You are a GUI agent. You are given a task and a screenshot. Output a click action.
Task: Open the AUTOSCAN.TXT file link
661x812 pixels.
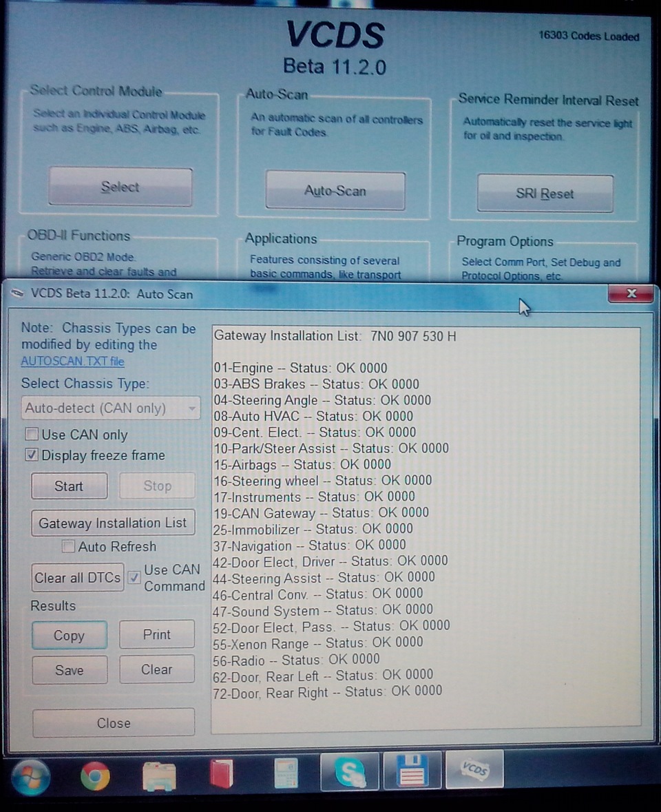pyautogui.click(x=72, y=362)
